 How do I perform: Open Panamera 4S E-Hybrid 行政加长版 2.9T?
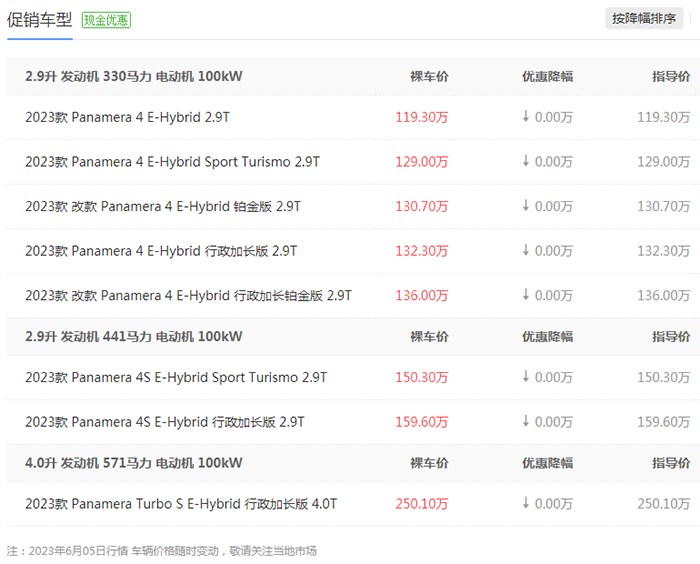tap(165, 422)
